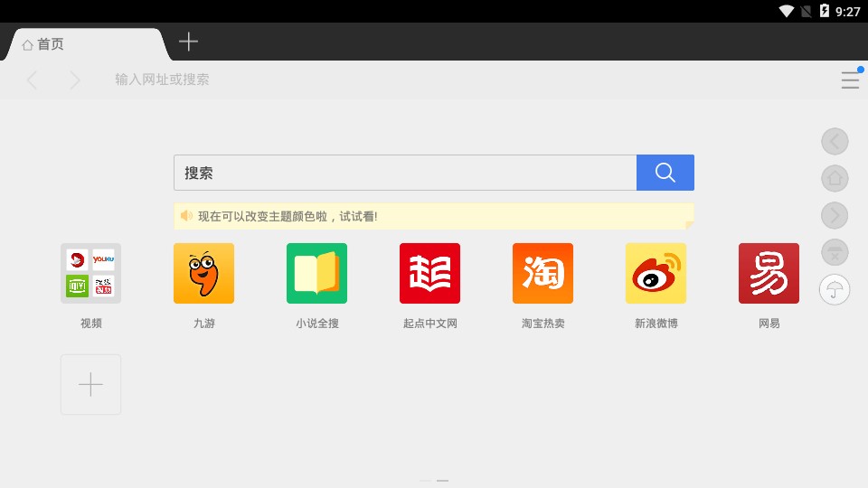The width and height of the screenshot is (868, 488).
Task: Open the 视频 folder of video sites
Action: [90, 273]
